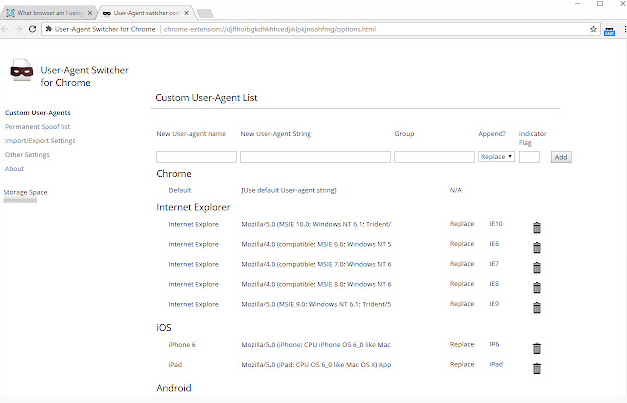
Task: Click the Replace value in IE8 row
Action: pos(462,284)
